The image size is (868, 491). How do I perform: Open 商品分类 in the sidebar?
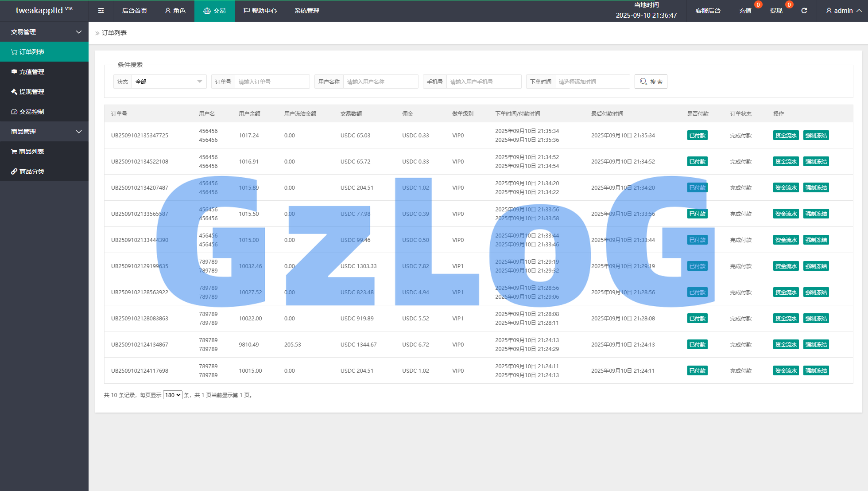pos(32,171)
